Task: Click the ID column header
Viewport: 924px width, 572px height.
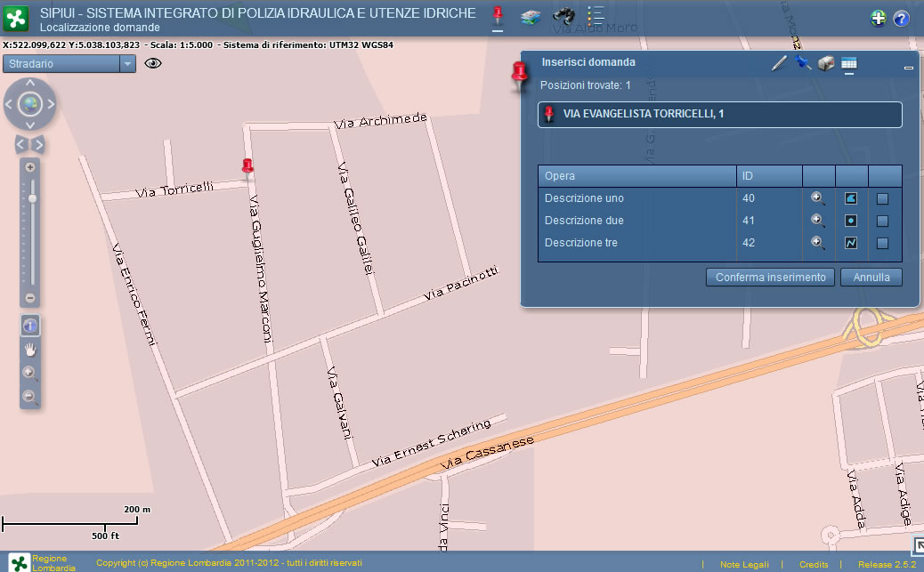Action: pyautogui.click(x=769, y=176)
